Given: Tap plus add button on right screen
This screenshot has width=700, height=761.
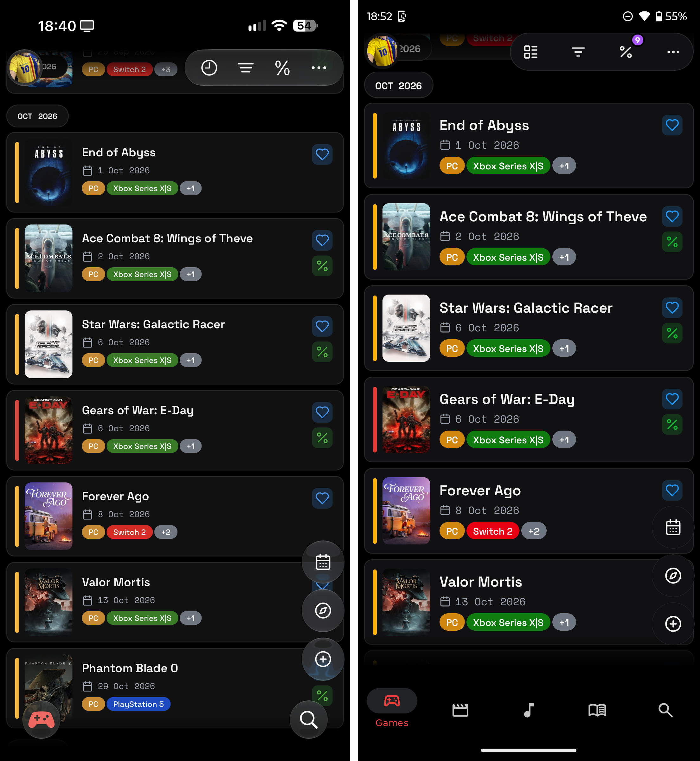Looking at the screenshot, I should coord(673,624).
